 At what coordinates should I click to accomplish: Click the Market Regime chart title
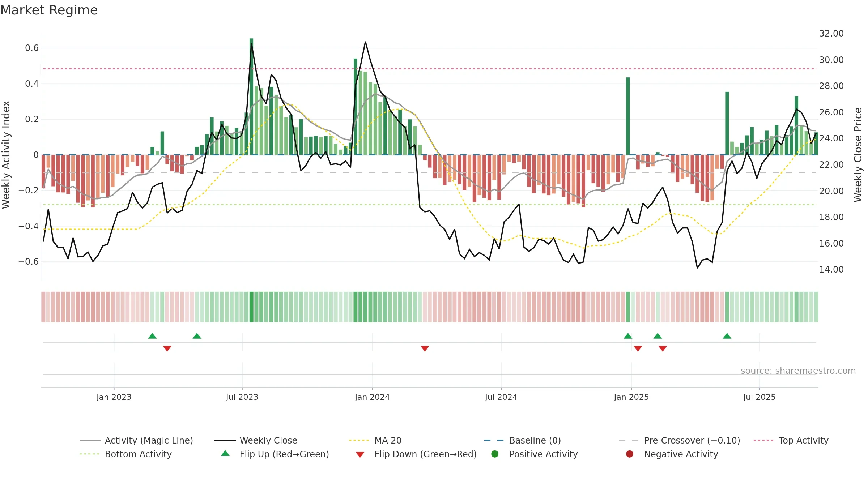click(x=49, y=10)
